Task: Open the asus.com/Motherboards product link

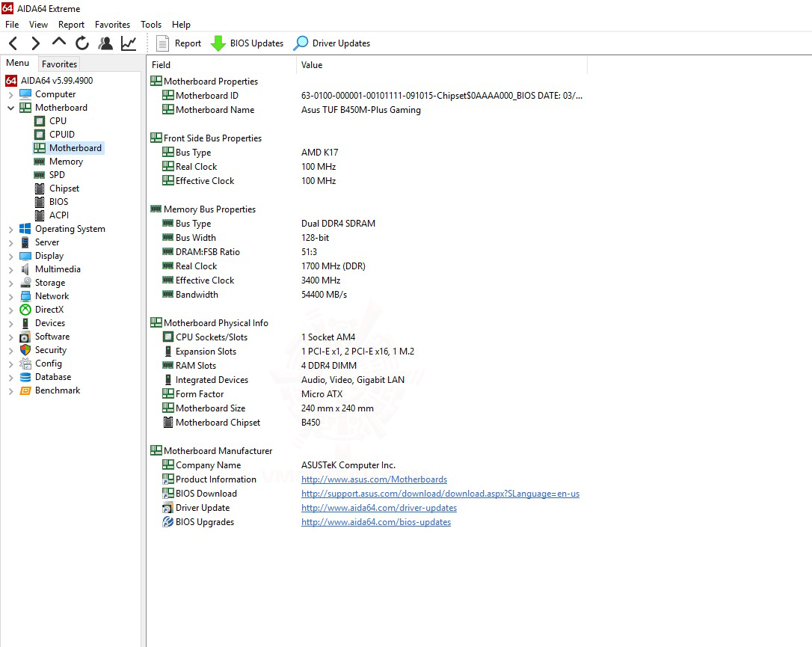Action: 374,479
